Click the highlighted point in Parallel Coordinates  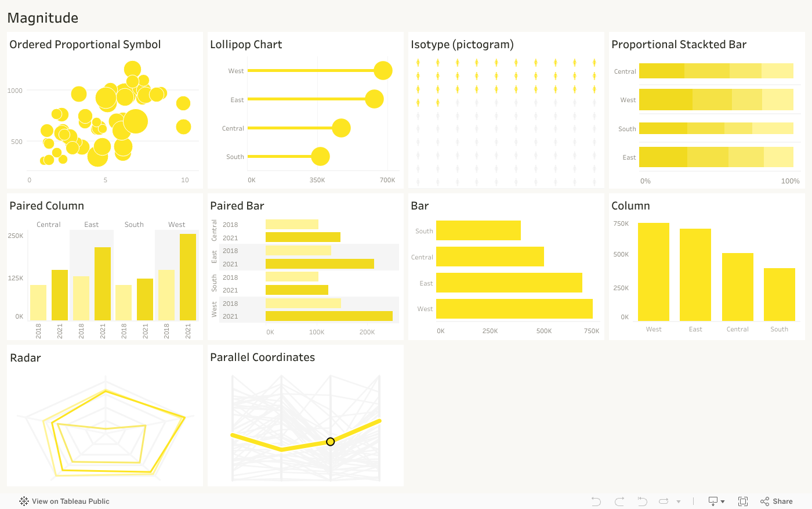click(331, 442)
